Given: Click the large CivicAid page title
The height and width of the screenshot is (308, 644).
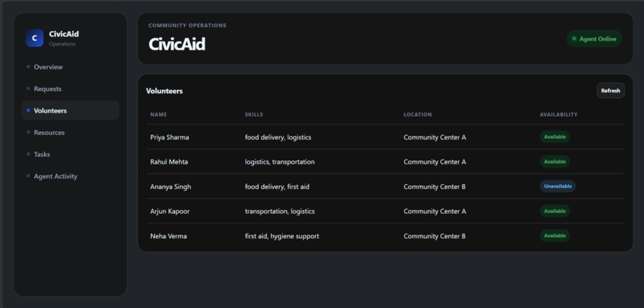Looking at the screenshot, I should [177, 45].
